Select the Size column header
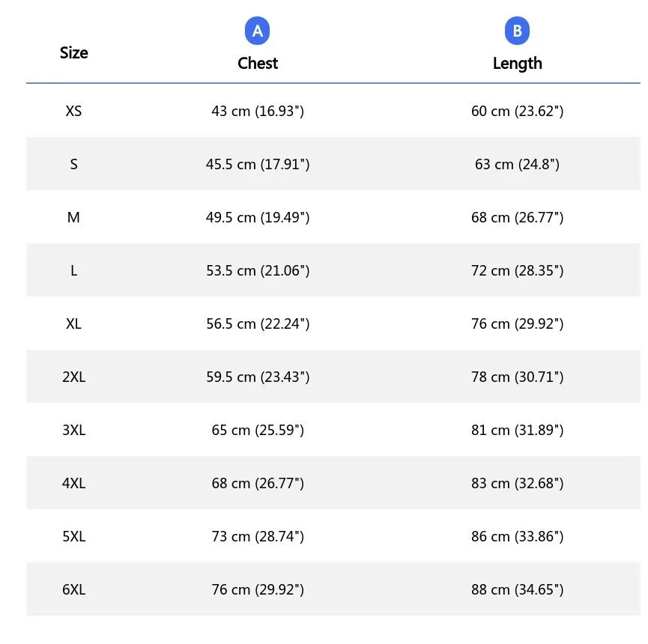This screenshot has width=648, height=644. [73, 53]
